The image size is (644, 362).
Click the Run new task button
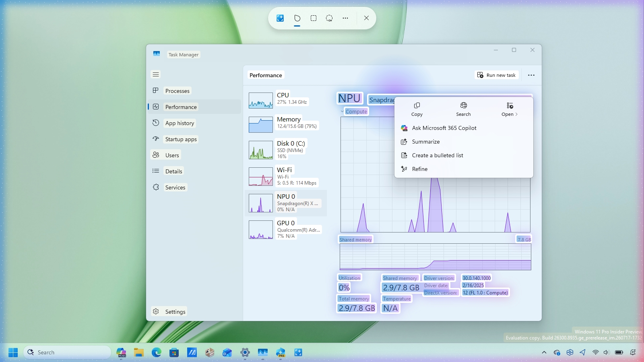click(496, 75)
